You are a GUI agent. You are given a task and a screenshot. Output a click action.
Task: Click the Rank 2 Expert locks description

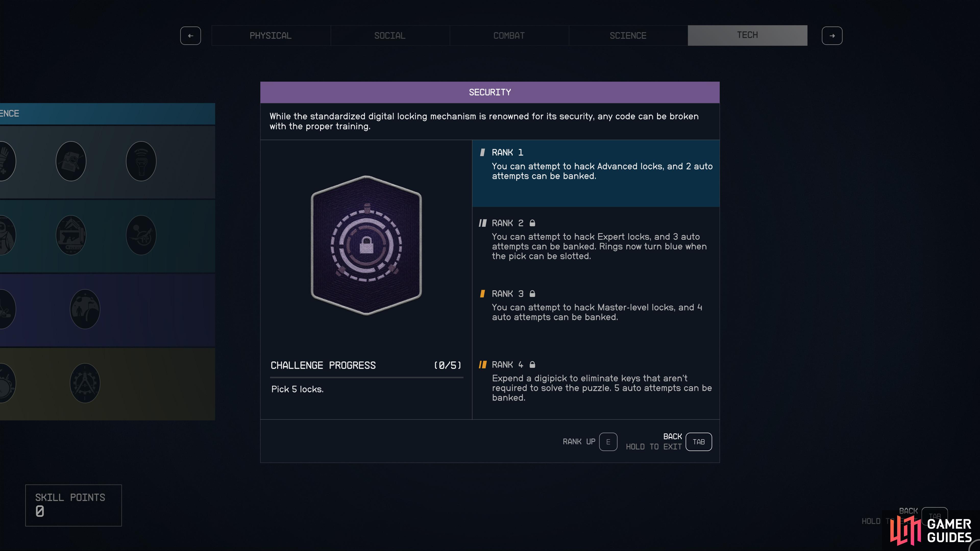(599, 246)
